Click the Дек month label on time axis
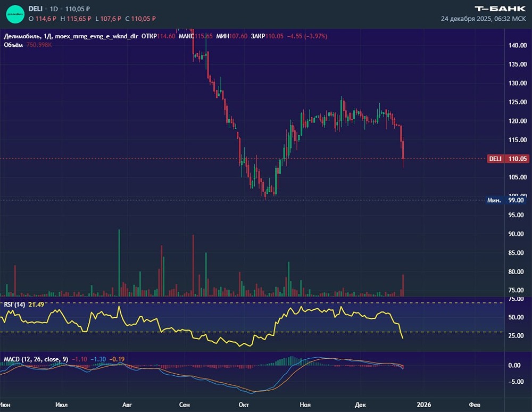Image resolution: width=532 pixels, height=412 pixels. click(x=360, y=405)
